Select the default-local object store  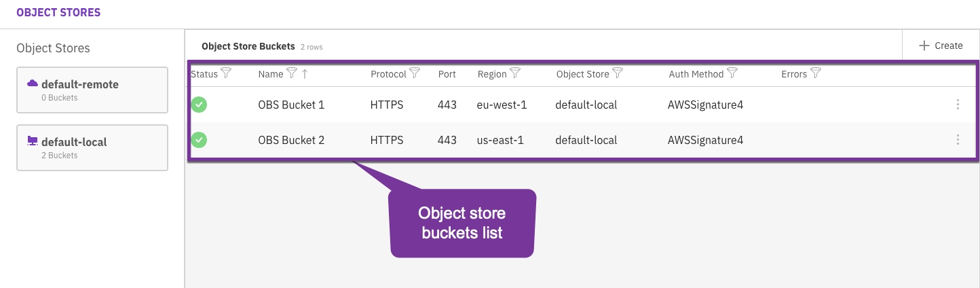coord(92,147)
